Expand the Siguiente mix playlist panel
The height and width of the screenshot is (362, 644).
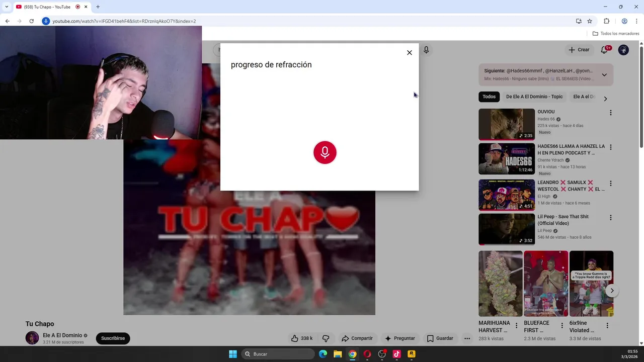coord(604,75)
